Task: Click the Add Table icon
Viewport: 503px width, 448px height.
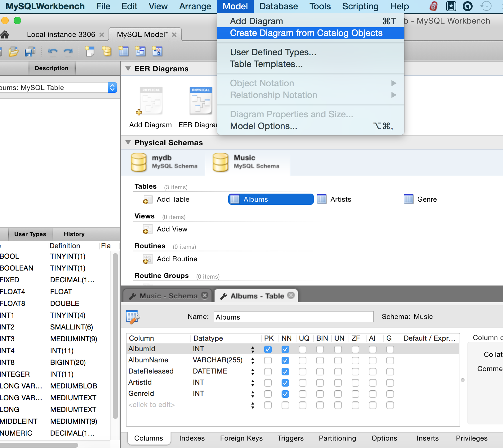Action: (148, 199)
